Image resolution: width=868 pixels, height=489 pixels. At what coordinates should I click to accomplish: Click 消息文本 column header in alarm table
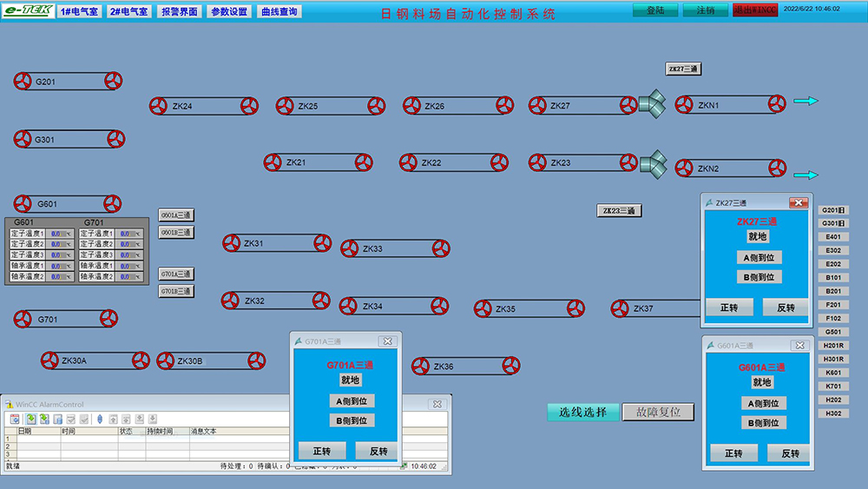(204, 431)
